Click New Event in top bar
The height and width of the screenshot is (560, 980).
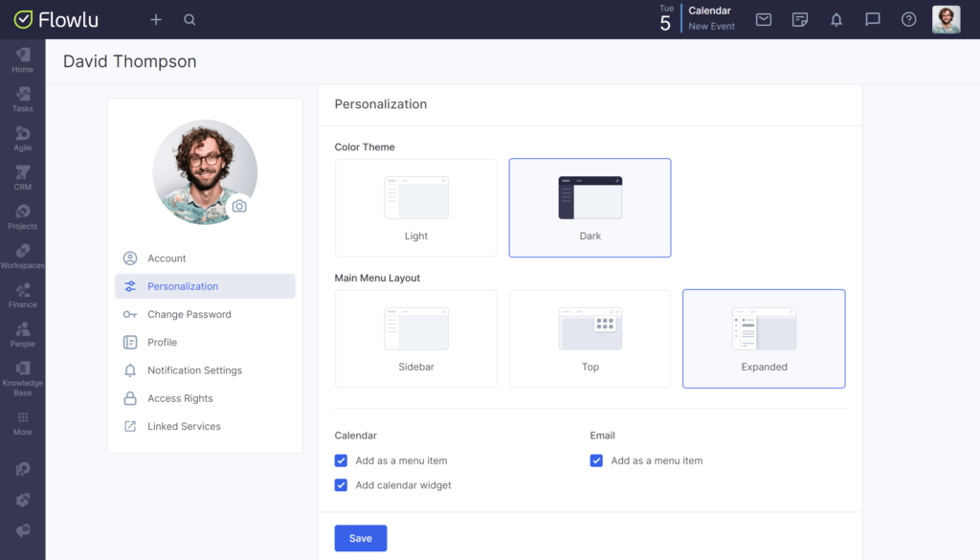[x=711, y=26]
